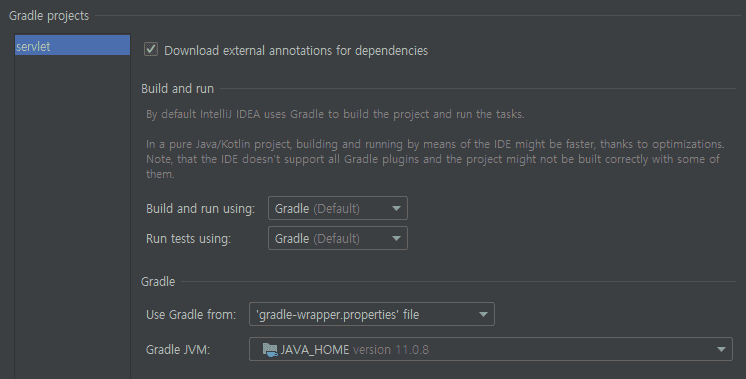
Task: Open the 'gradle-wrapper.properties' file combo box
Action: point(372,314)
